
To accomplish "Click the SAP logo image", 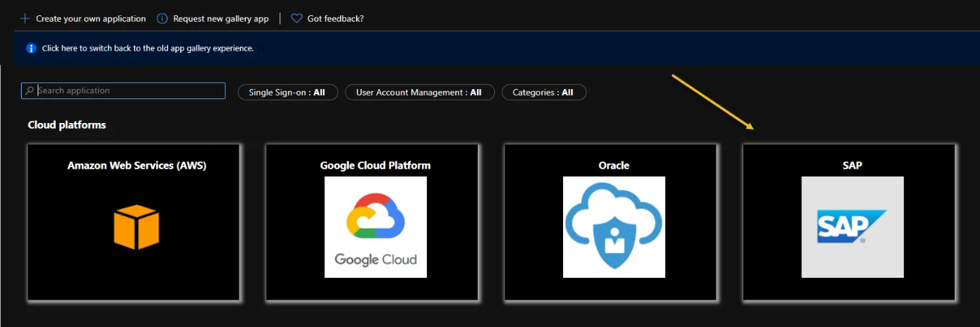I will (x=853, y=227).
